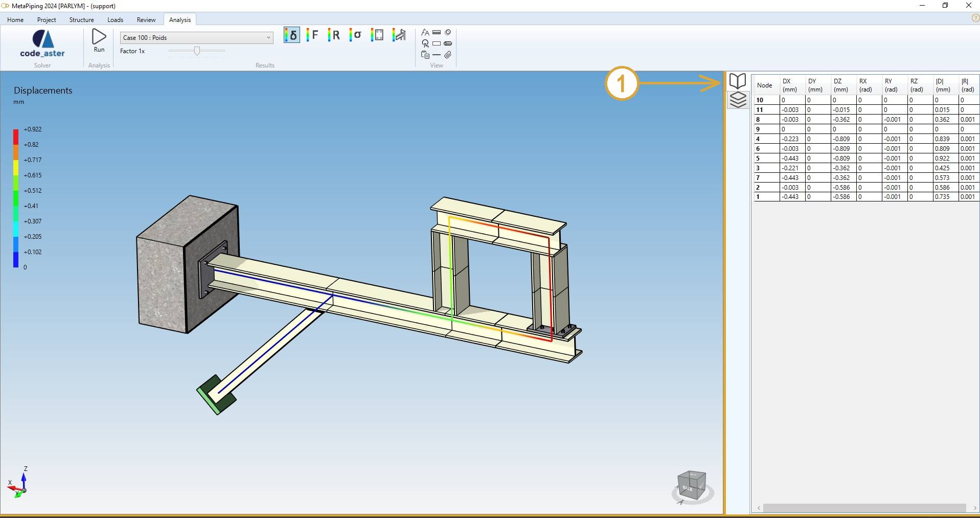Click the 0.922 value in |D| column

point(942,159)
